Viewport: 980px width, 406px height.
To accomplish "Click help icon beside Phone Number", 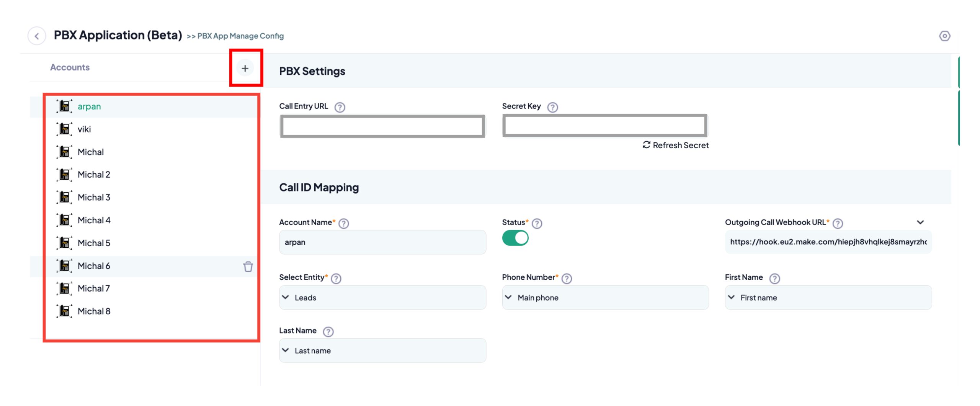I will click(567, 278).
